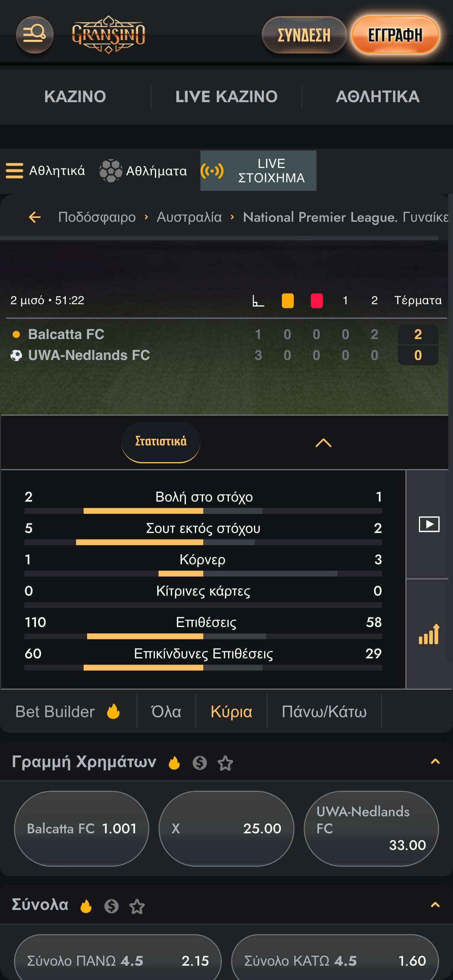Click the Αθλητικά hamburger menu icon
This screenshot has height=980, width=453.
[x=15, y=171]
